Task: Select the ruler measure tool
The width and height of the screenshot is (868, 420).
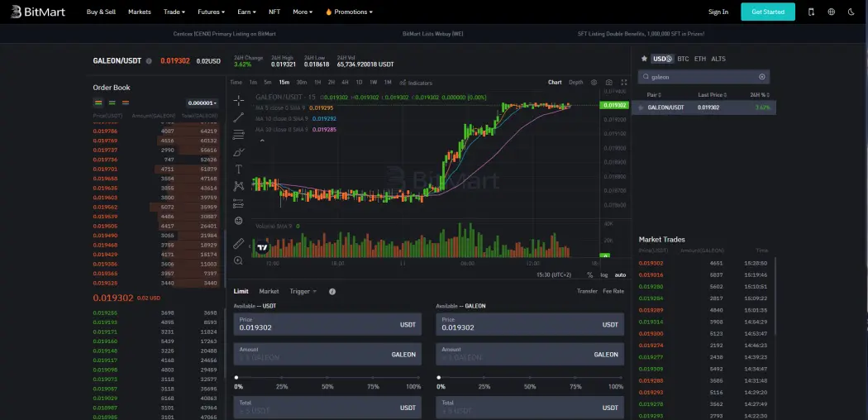Action: pos(239,243)
